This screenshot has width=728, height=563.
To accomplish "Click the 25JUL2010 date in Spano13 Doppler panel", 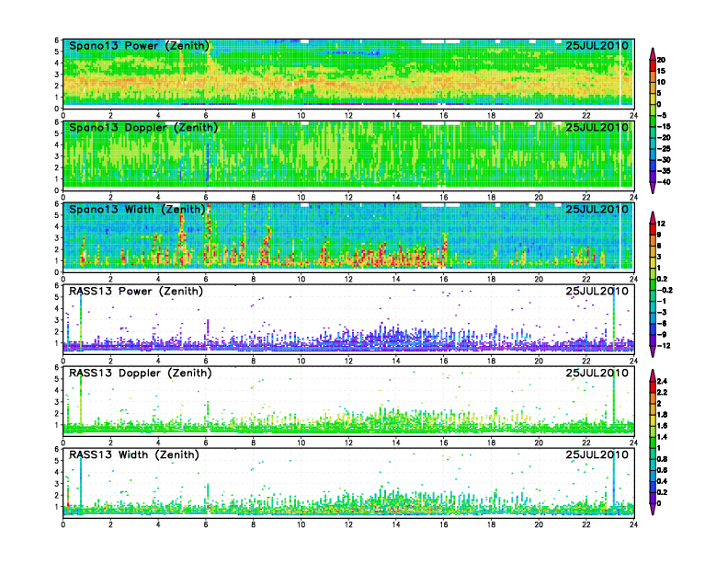I will tap(597, 127).
